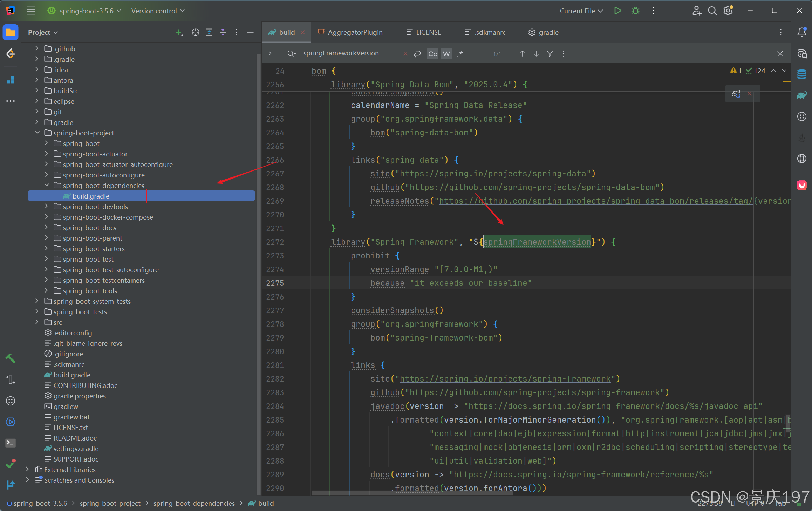
Task: Switch to the LICENSE tab
Action: 428,32
